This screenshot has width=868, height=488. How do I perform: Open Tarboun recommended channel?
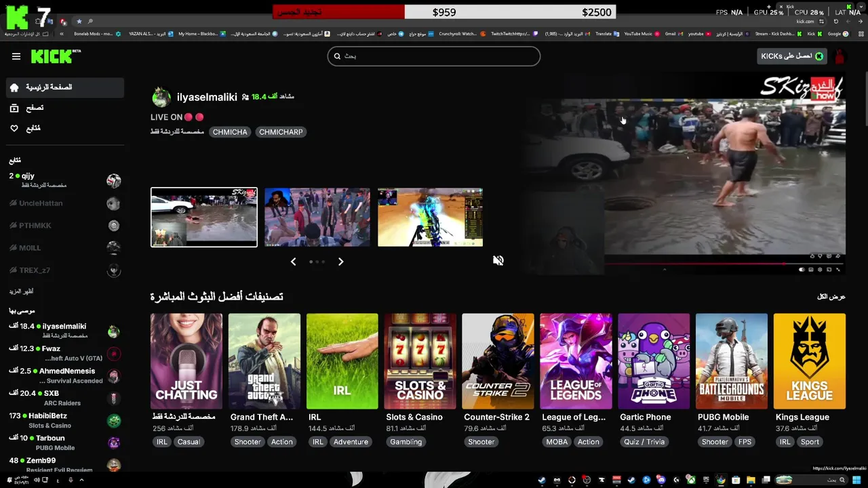pos(64,443)
